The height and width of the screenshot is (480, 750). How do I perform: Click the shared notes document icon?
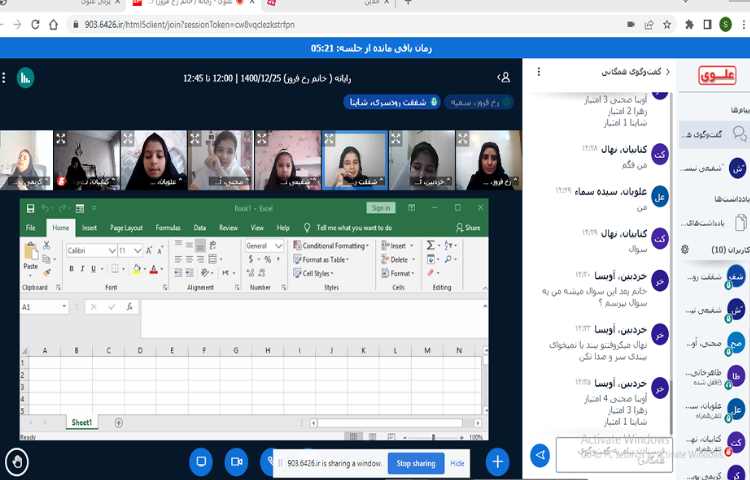click(x=740, y=222)
